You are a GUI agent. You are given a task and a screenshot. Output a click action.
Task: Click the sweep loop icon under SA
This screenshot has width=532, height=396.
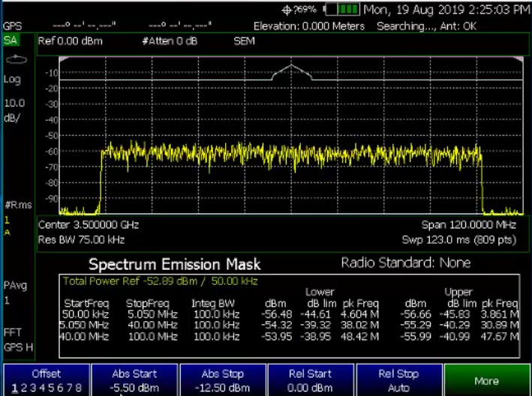[x=16, y=60]
